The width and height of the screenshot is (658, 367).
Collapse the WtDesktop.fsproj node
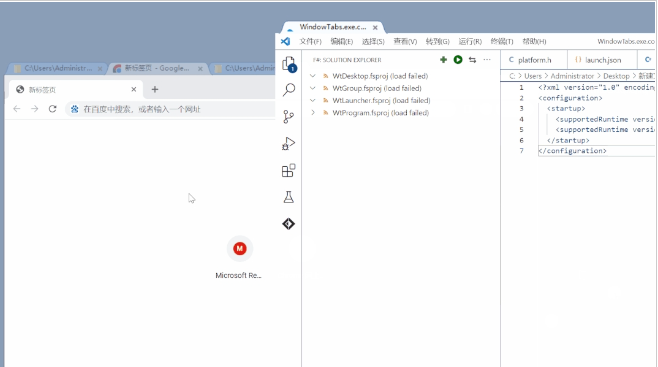pyautogui.click(x=313, y=76)
